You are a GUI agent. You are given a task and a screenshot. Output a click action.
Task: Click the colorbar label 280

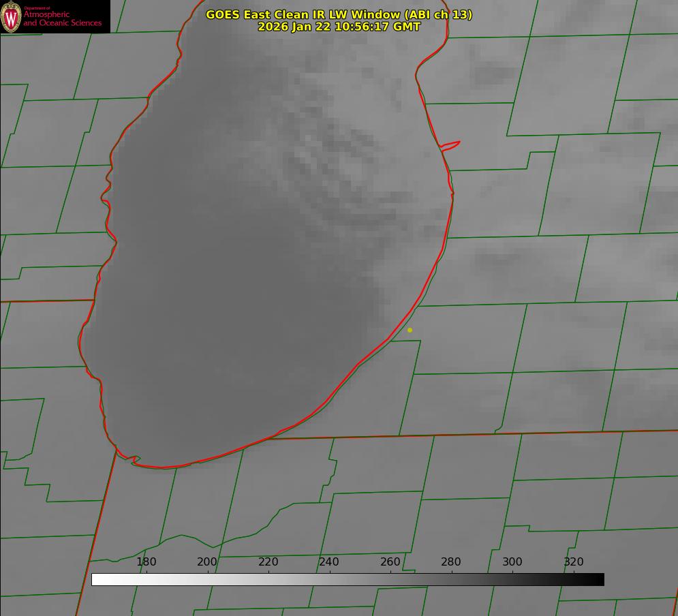[451, 561]
